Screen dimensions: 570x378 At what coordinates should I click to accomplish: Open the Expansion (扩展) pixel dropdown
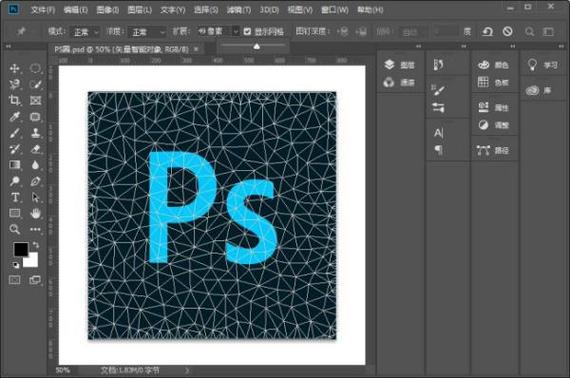(218, 32)
